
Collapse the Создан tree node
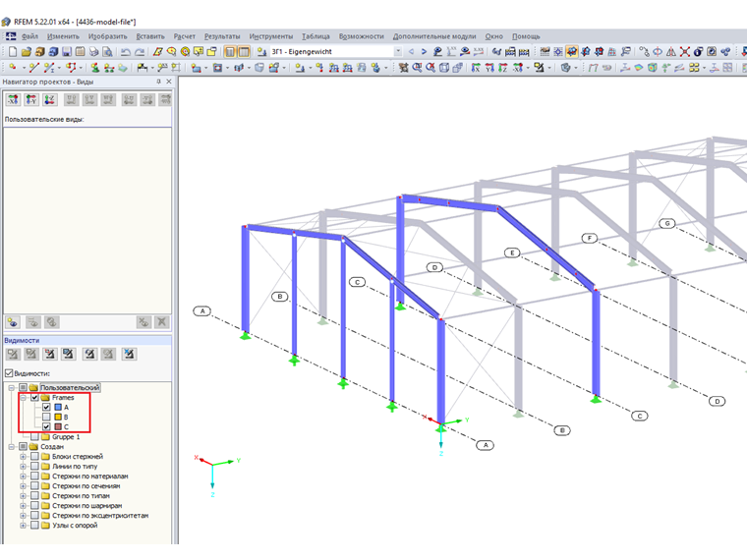[12, 447]
